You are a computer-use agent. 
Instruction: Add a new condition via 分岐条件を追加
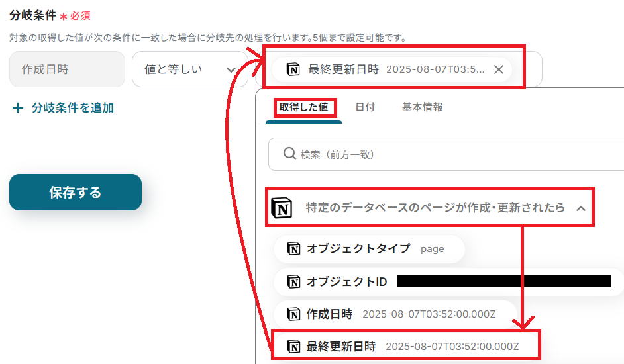pos(64,108)
